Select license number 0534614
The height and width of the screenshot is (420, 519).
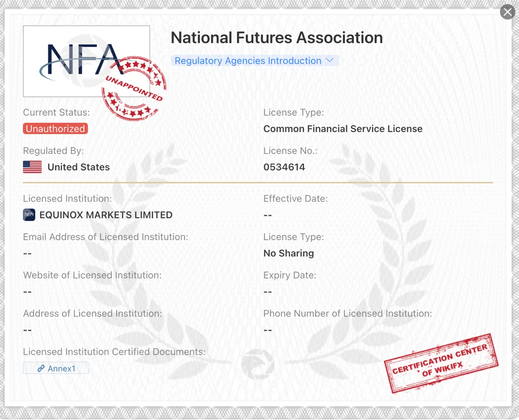pyautogui.click(x=284, y=167)
